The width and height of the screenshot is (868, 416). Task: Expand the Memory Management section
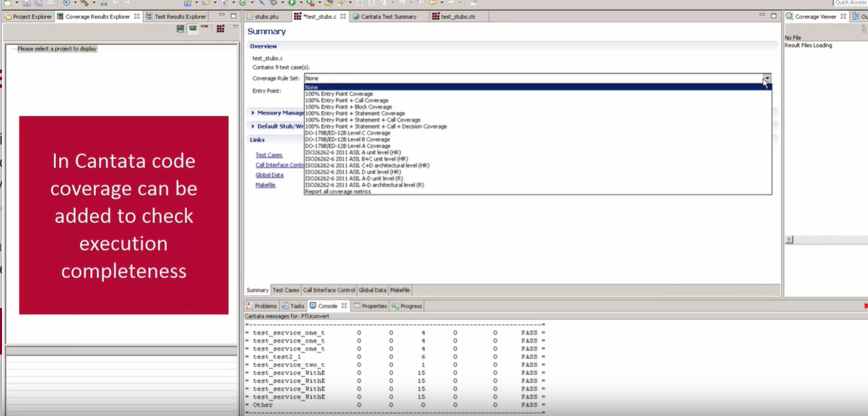coord(253,113)
